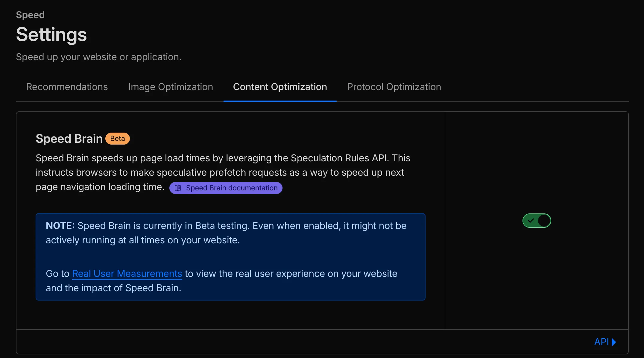Open Speed Brain documentation link
Screen dimensions: 644x358
[x=226, y=188]
